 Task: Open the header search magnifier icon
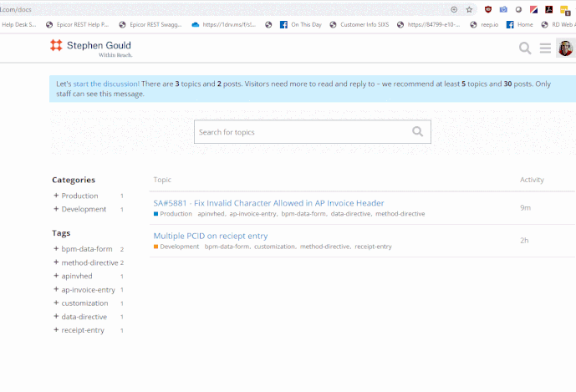tap(525, 48)
